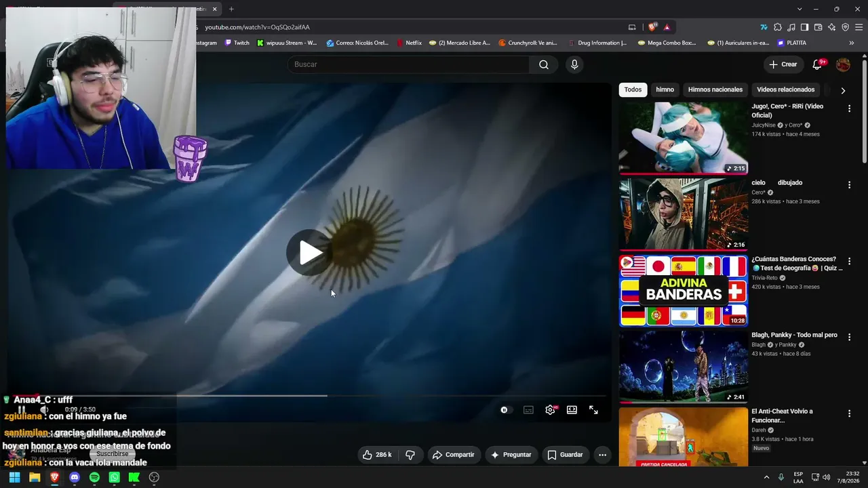Open Jugo!, Cero* - RiRi video thumbnail
868x488 pixels.
click(x=684, y=138)
